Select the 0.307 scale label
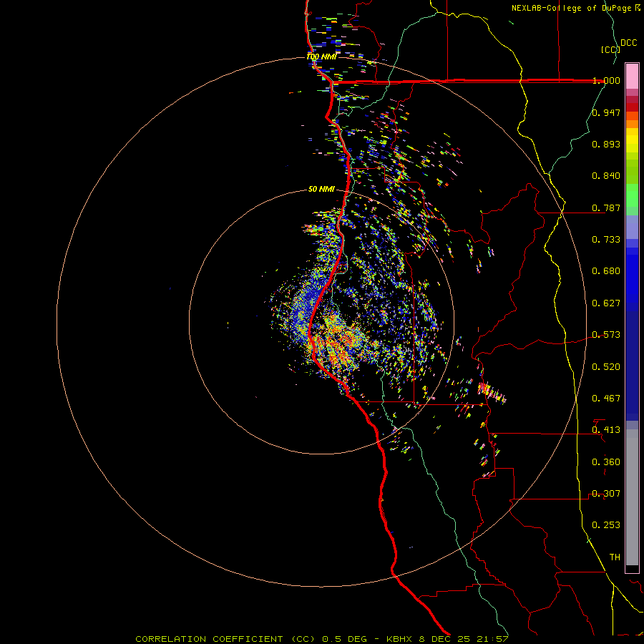The width and height of the screenshot is (644, 644). click(606, 494)
